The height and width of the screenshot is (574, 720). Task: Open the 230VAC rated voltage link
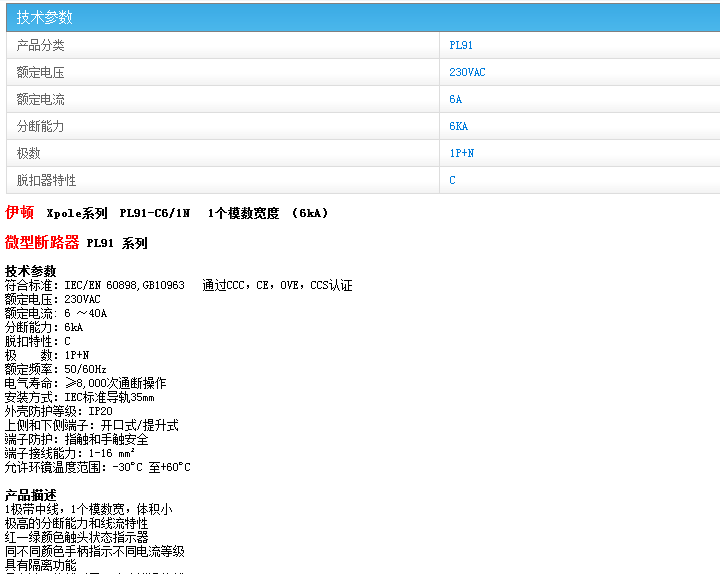[x=467, y=72]
